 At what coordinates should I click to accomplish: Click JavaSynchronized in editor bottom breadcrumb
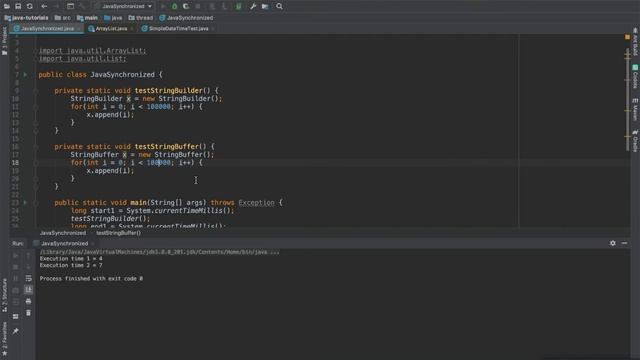tap(63, 233)
